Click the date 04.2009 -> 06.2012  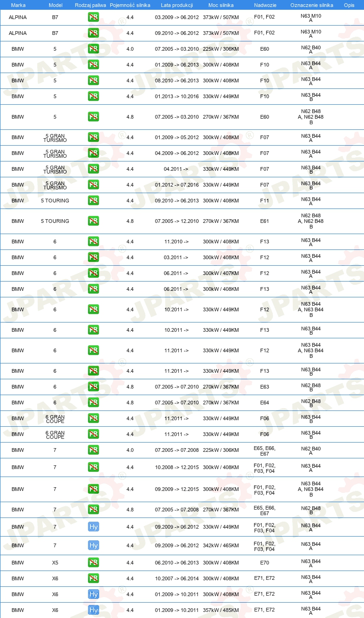tap(177, 154)
